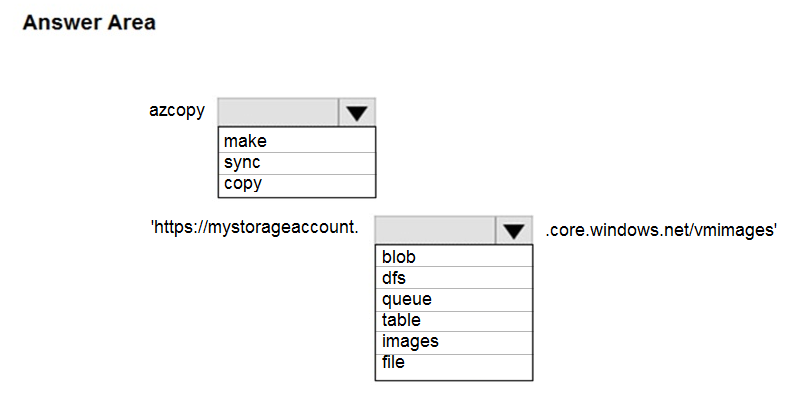The width and height of the screenshot is (792, 399).
Task: Pick the copy command option
Action: [297, 185]
